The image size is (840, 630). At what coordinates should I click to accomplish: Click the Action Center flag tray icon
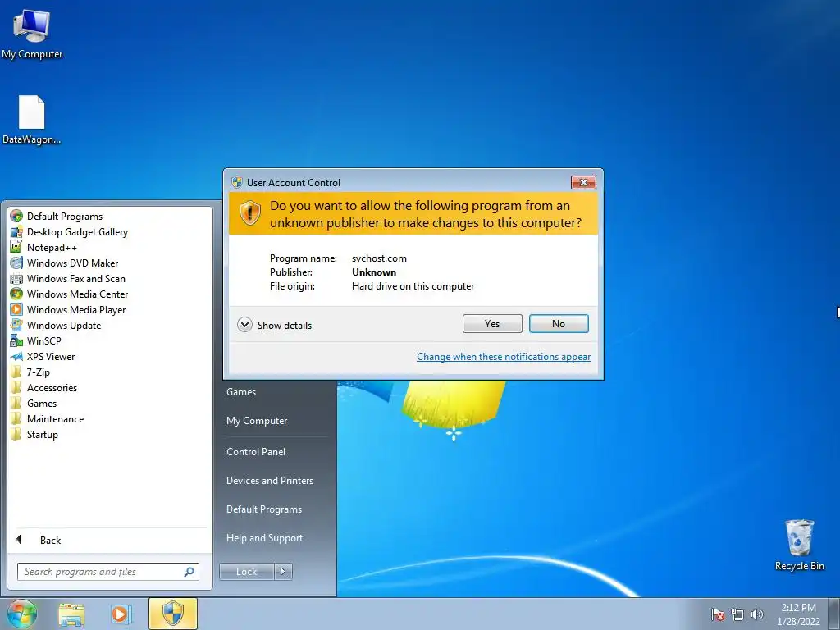tap(718, 614)
